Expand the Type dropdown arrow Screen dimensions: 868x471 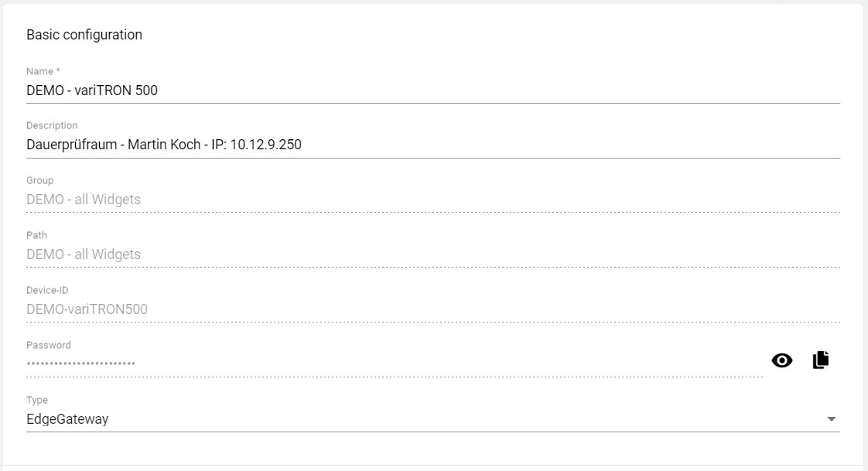coord(832,419)
